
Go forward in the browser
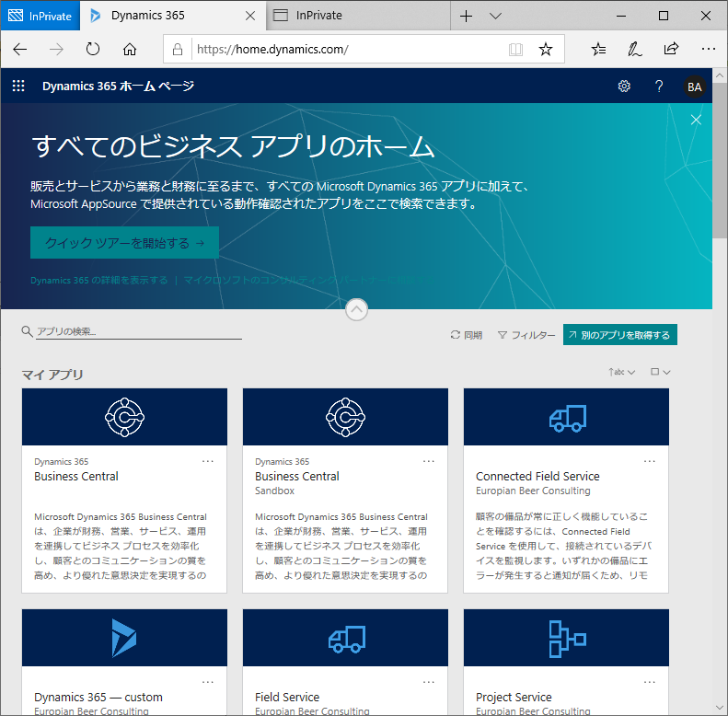coord(56,49)
